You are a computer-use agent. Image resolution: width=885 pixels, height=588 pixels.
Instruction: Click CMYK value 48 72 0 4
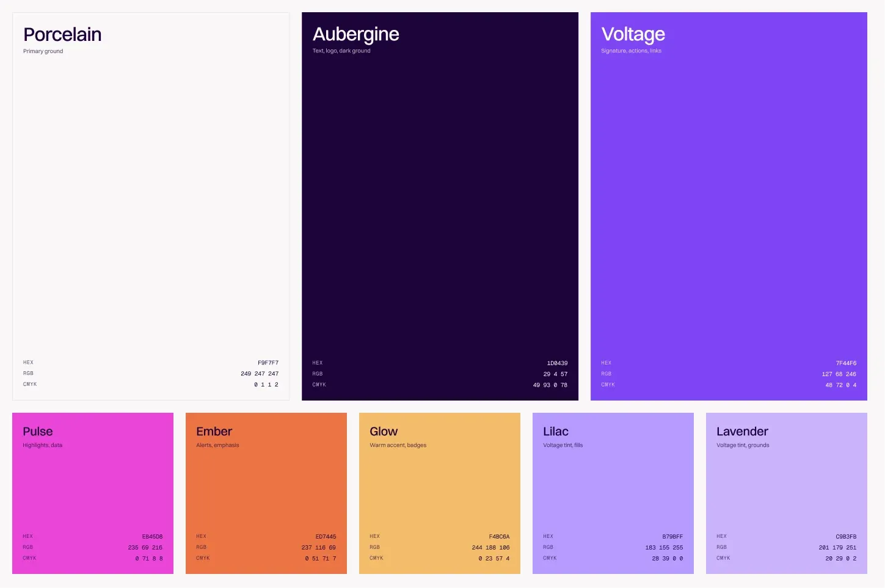[x=841, y=385]
